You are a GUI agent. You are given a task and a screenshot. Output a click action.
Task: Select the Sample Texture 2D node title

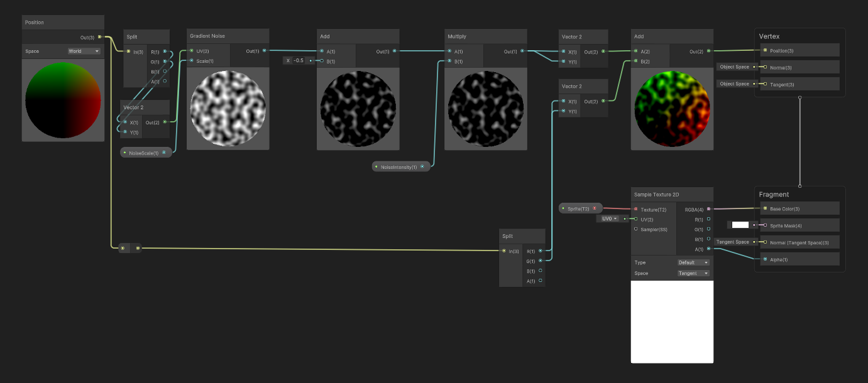tap(656, 195)
